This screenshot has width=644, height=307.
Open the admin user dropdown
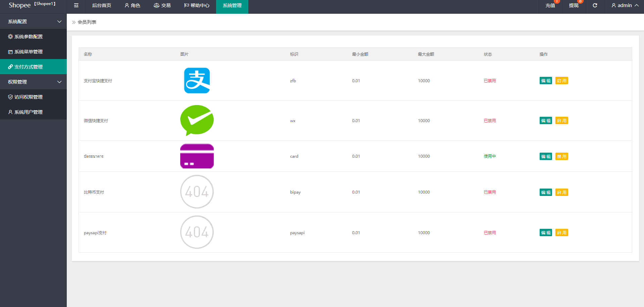coord(625,5)
